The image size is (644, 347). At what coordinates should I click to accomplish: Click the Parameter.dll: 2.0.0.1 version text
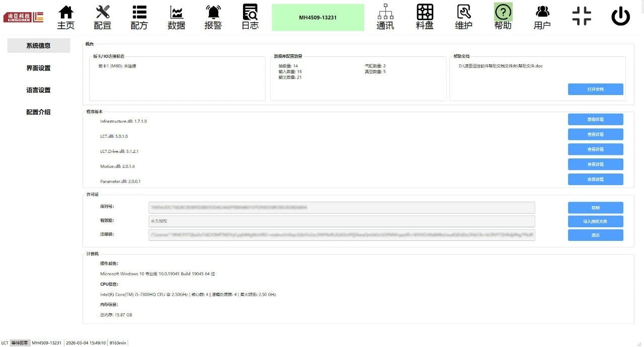coord(120,182)
